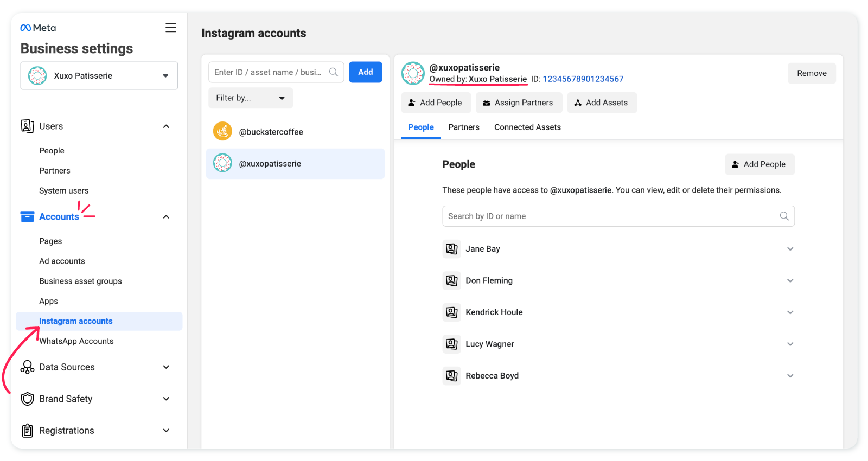This screenshot has height=461, width=868.
Task: Collapse the Users section chevron
Action: [x=166, y=126]
